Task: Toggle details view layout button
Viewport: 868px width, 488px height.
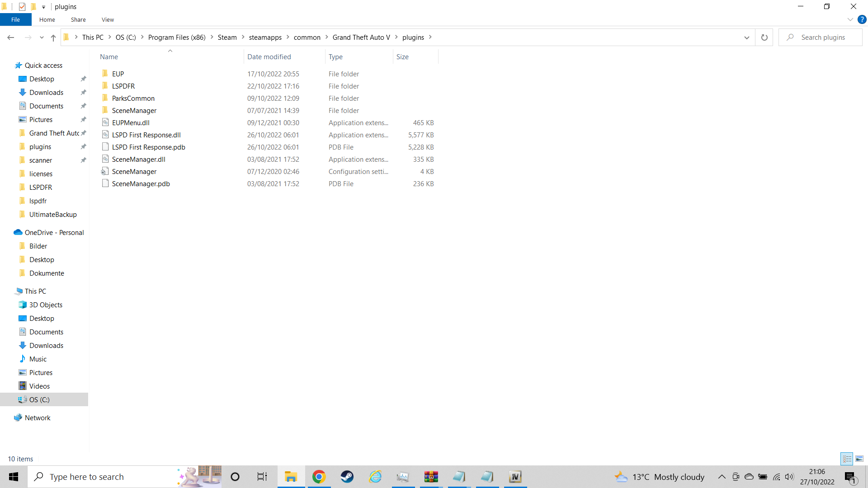Action: pyautogui.click(x=847, y=459)
